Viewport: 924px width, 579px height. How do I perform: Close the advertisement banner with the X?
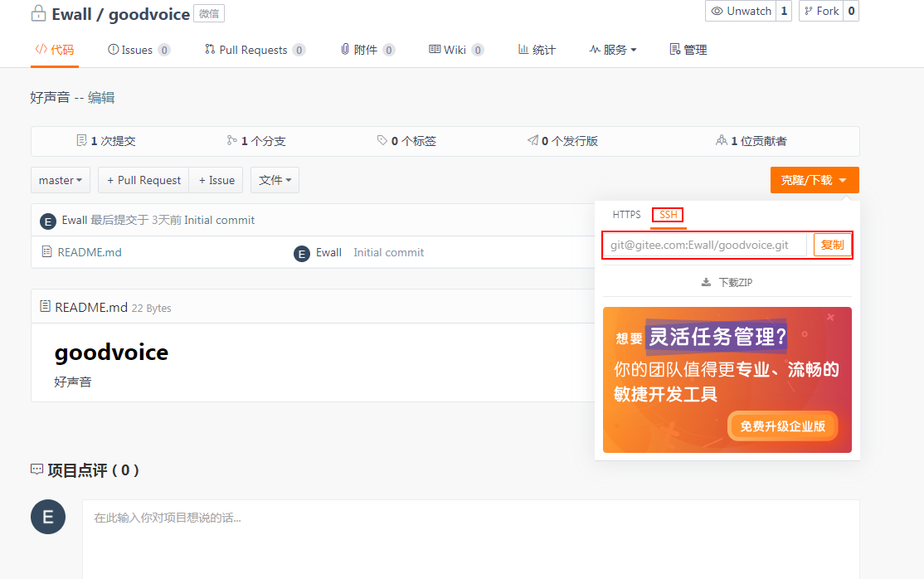830,317
